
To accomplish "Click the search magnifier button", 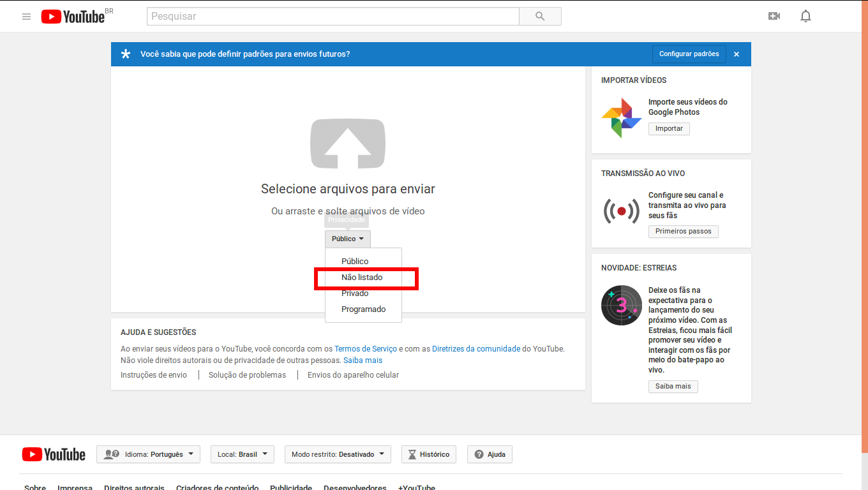I will (540, 17).
